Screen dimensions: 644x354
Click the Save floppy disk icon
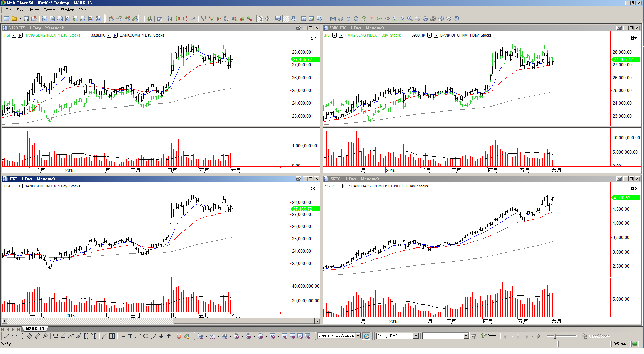point(26,19)
